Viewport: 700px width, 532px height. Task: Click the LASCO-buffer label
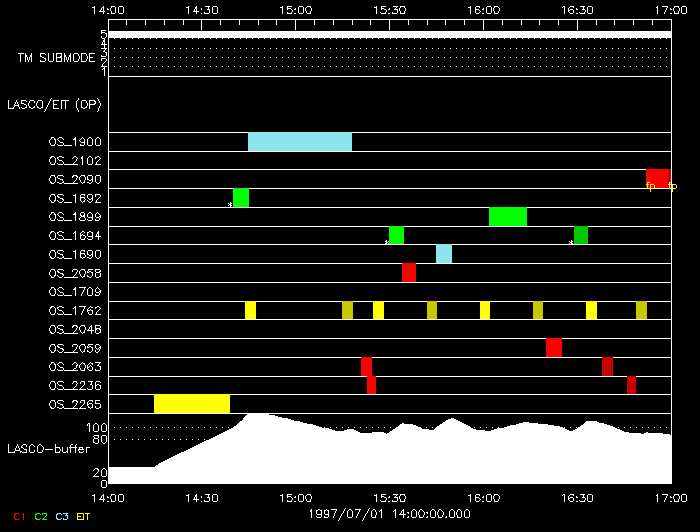coord(49,449)
